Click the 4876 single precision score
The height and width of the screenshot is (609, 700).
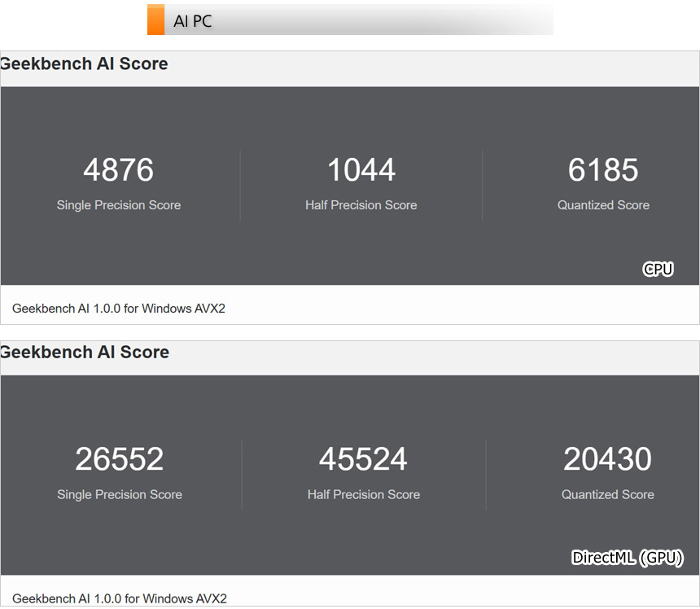tap(119, 170)
